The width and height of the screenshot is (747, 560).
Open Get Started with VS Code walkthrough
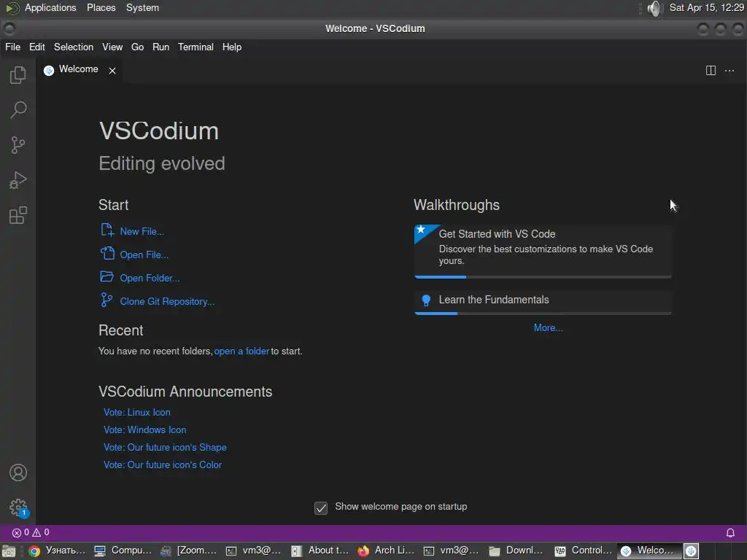[x=543, y=251]
